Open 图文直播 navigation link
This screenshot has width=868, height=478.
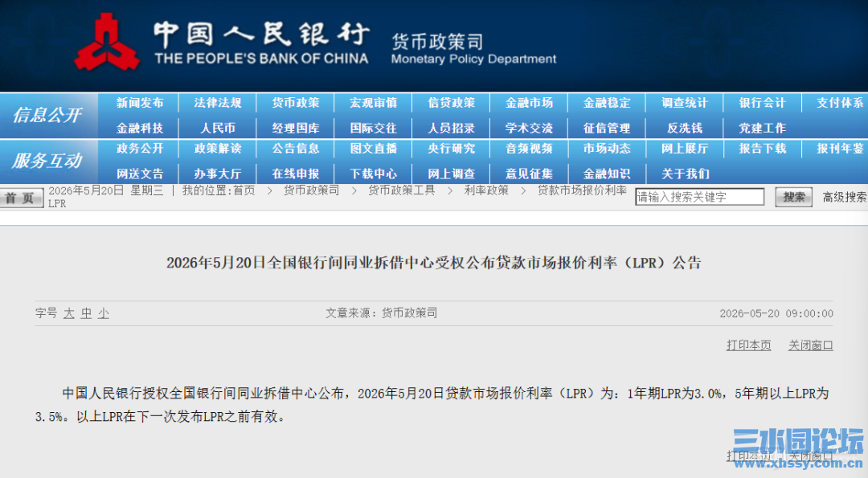(373, 149)
